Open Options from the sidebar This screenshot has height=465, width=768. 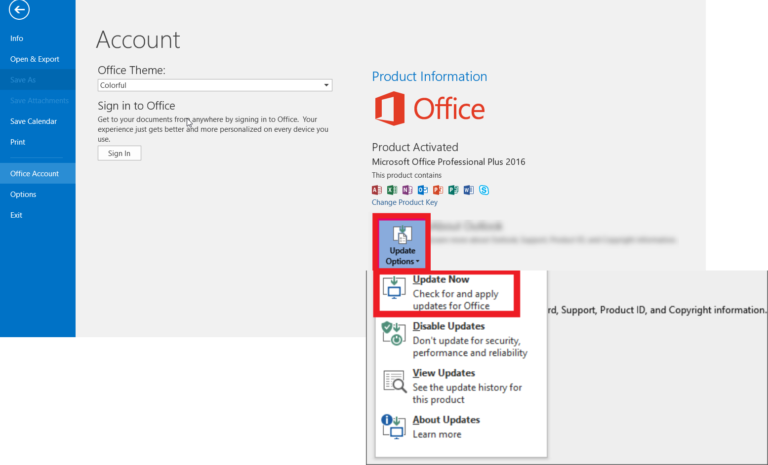pyautogui.click(x=23, y=194)
